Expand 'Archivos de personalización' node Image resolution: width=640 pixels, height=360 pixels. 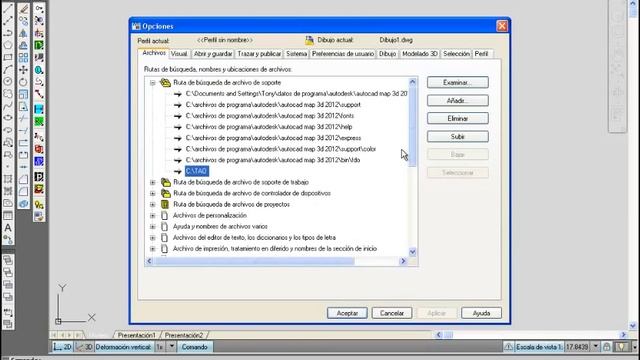point(152,216)
